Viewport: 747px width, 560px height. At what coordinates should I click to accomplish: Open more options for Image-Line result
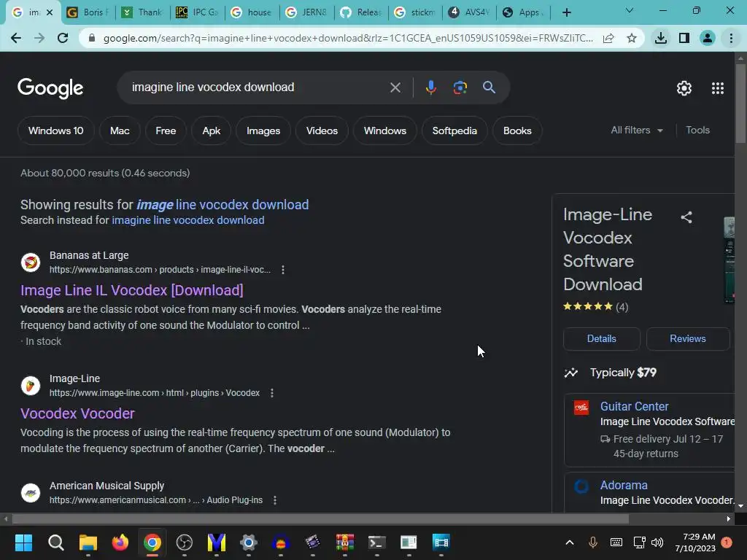click(x=272, y=393)
